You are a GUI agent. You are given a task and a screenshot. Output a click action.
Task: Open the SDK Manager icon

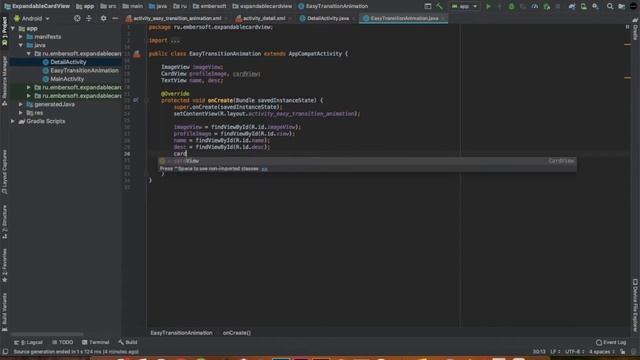coord(596,6)
